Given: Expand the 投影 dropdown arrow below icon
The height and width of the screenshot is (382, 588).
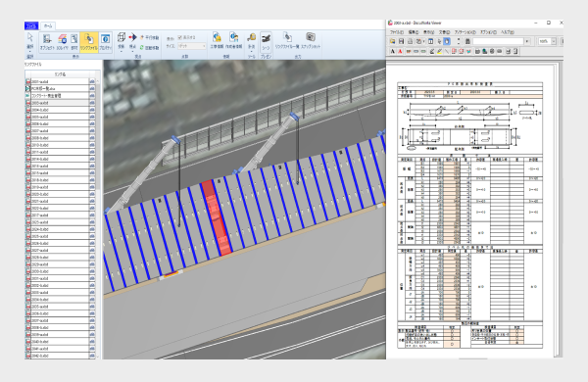Looking at the screenshot, I should pos(122,51).
